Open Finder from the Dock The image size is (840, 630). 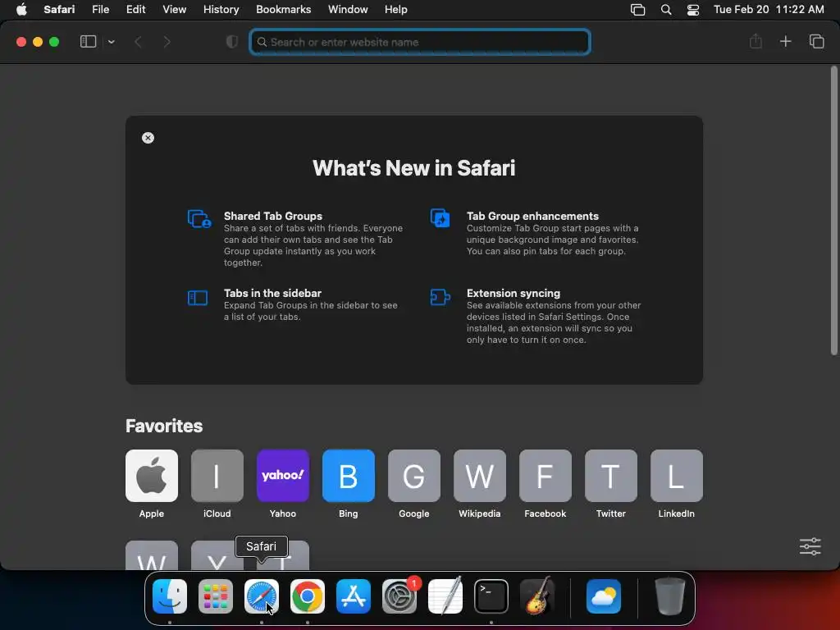pyautogui.click(x=170, y=596)
